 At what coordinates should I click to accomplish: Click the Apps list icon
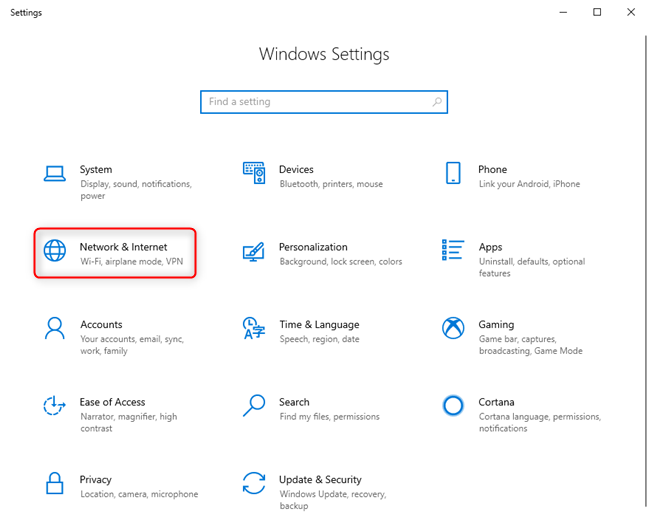click(453, 250)
